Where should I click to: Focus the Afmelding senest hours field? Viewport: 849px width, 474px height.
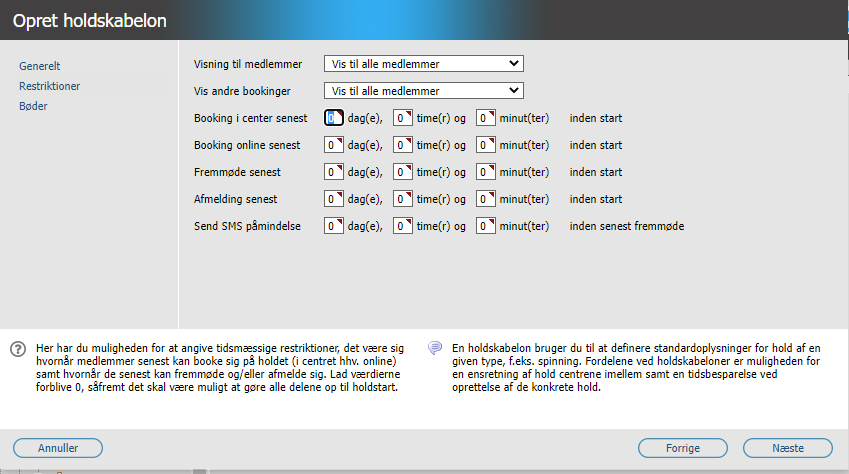pos(402,199)
